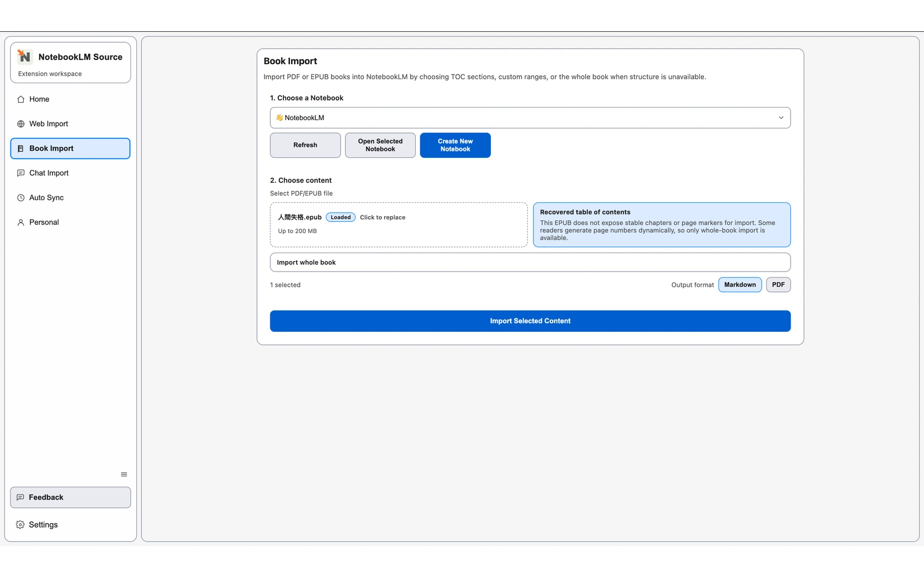Collapse sidebar using the hamburger lines icon
The image size is (924, 578).
pos(124,475)
